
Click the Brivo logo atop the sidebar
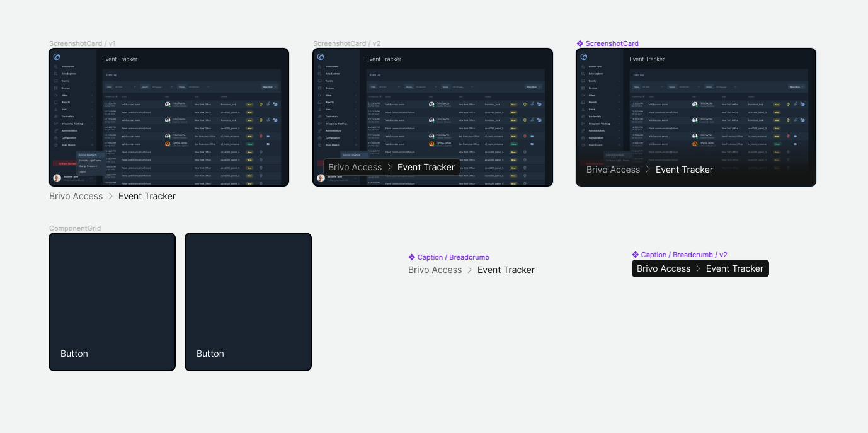point(56,57)
